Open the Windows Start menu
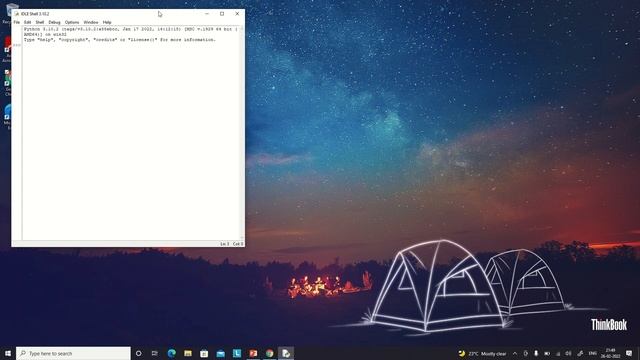Viewport: 640px width, 360px height. click(x=8, y=353)
